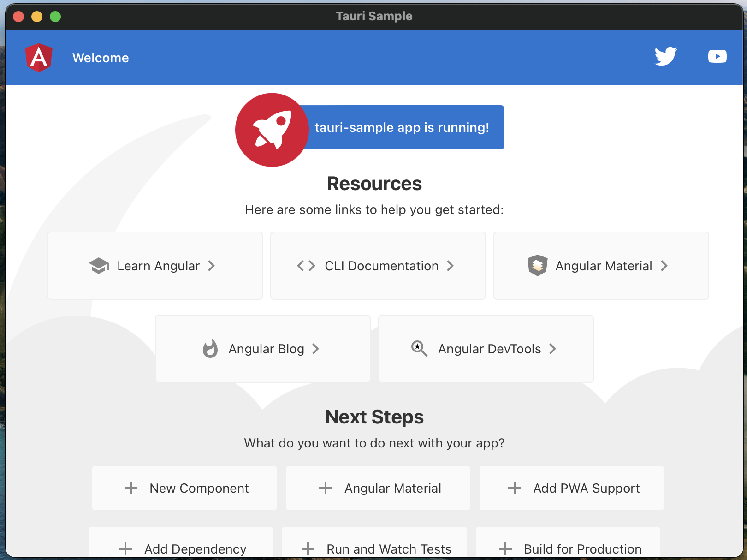Click the graduation cap Learn Angular icon
Viewport: 747px width, 560px height.
click(99, 266)
